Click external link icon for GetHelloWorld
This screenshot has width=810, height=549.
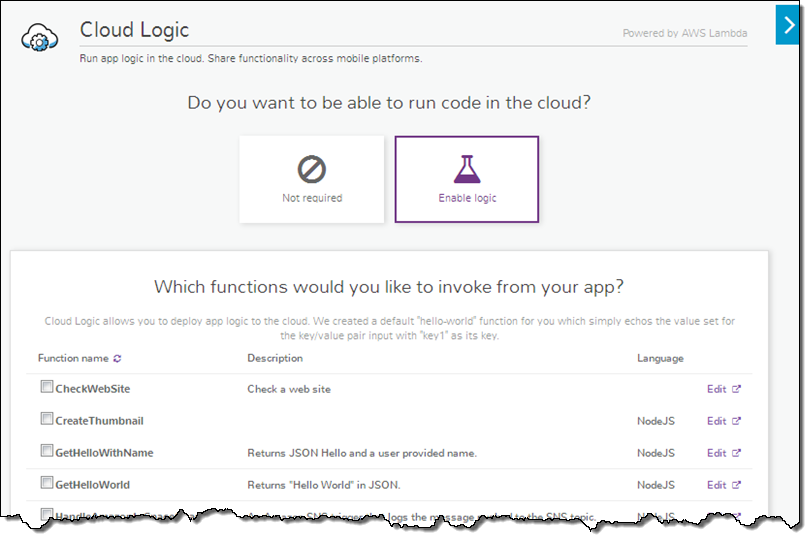pyautogui.click(x=737, y=485)
